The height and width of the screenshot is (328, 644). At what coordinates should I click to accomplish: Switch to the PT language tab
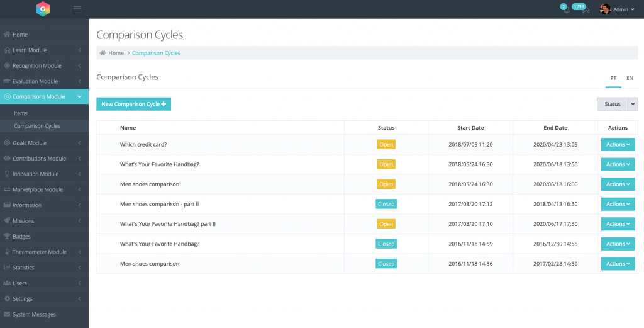coord(613,78)
